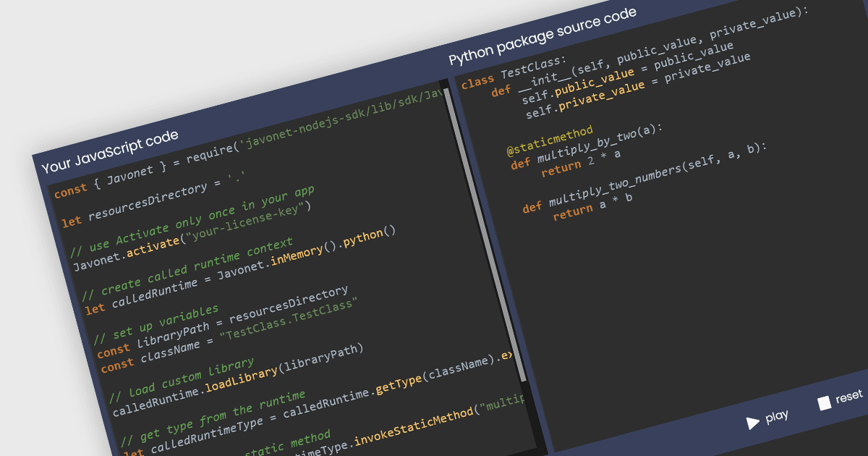The height and width of the screenshot is (456, 868).
Task: Click the comment 'get type from the runtime'
Action: (x=213, y=418)
